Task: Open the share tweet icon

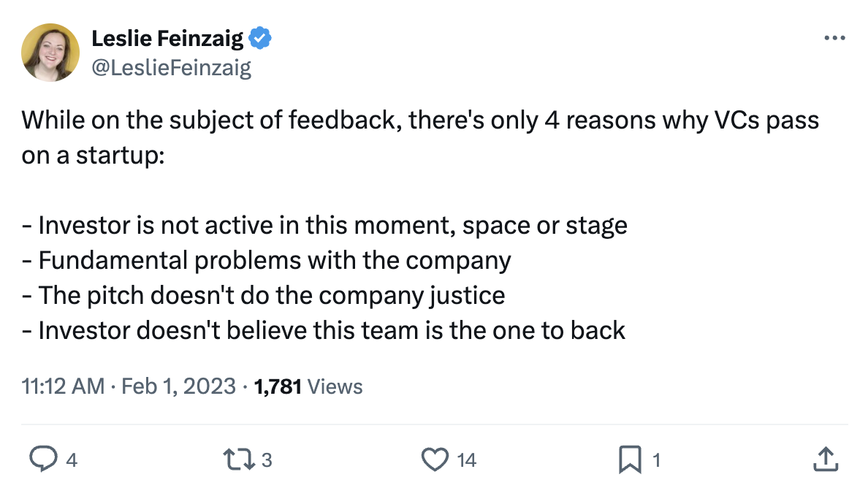Action: 824,459
